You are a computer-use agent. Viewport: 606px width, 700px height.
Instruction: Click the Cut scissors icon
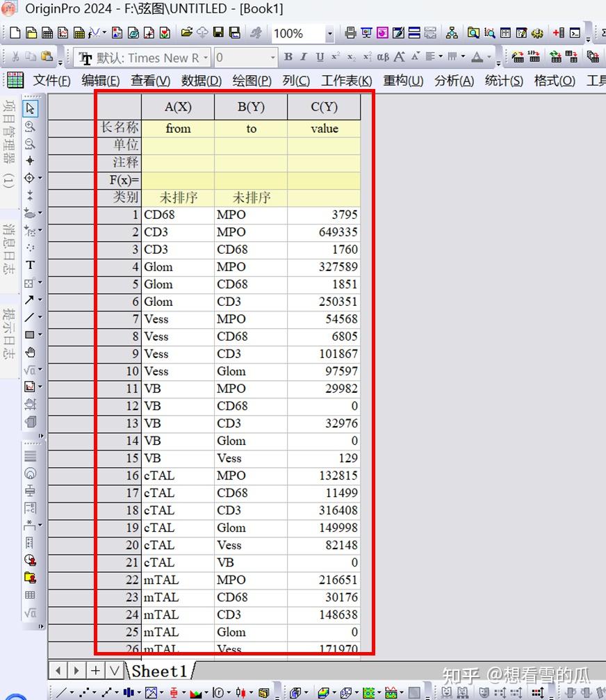pyautogui.click(x=15, y=57)
